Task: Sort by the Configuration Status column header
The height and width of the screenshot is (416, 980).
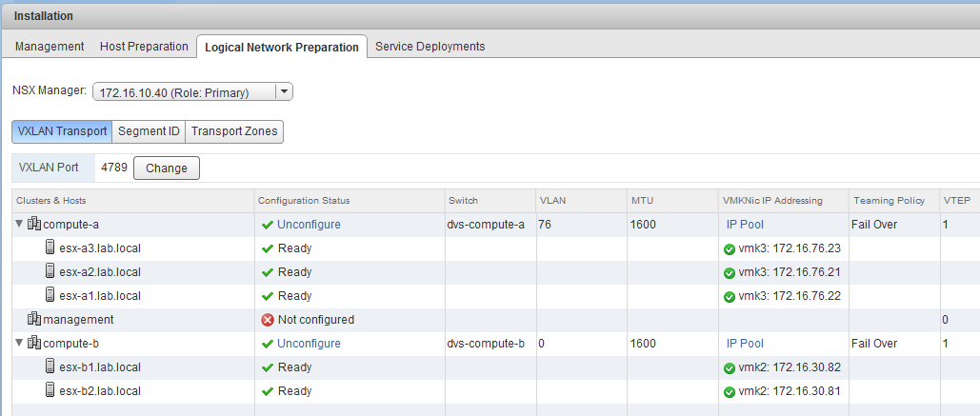Action: [x=304, y=201]
